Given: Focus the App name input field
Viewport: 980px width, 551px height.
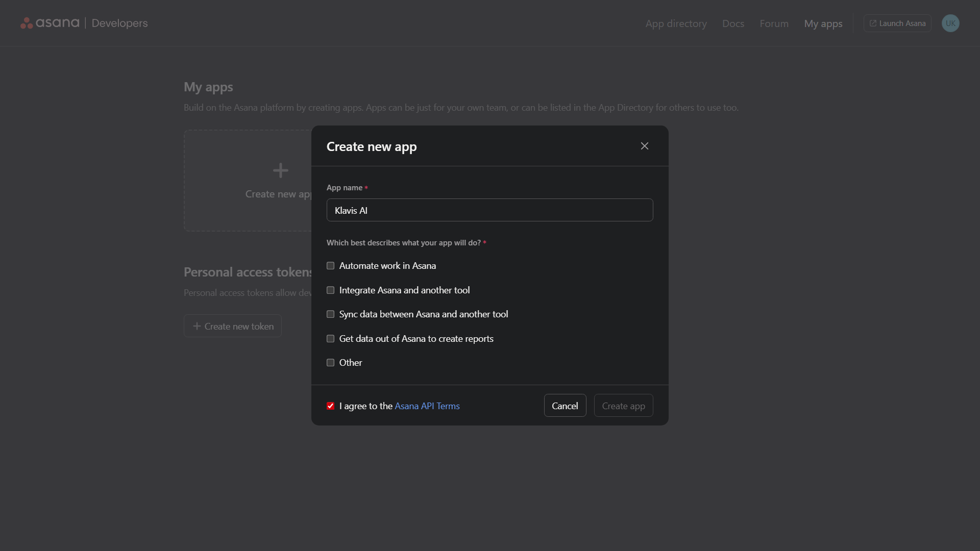Looking at the screenshot, I should pos(490,210).
